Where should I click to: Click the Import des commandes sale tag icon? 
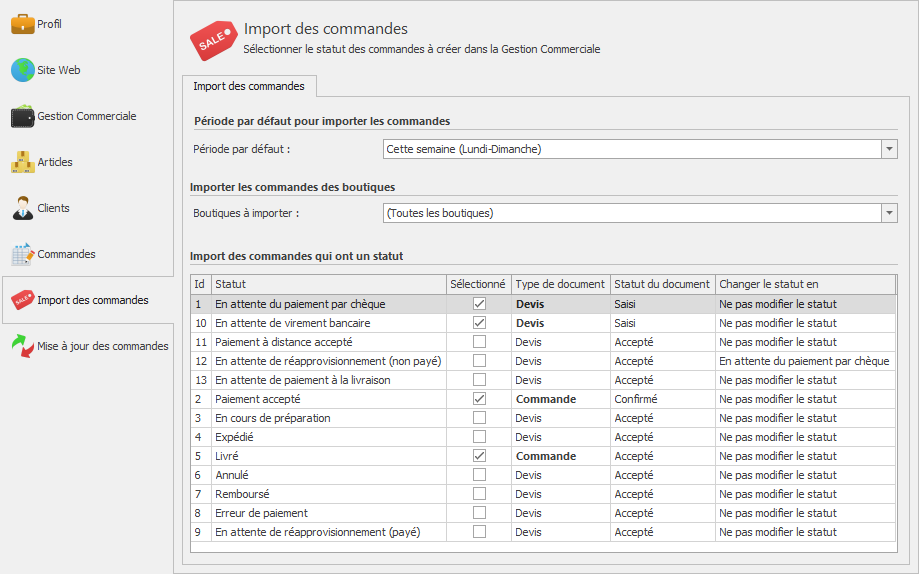click(x=22, y=300)
